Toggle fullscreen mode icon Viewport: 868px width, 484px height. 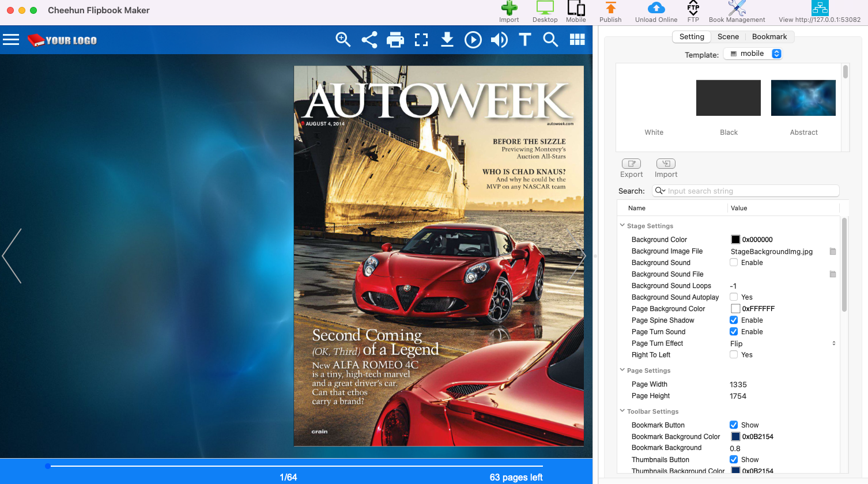[421, 40]
